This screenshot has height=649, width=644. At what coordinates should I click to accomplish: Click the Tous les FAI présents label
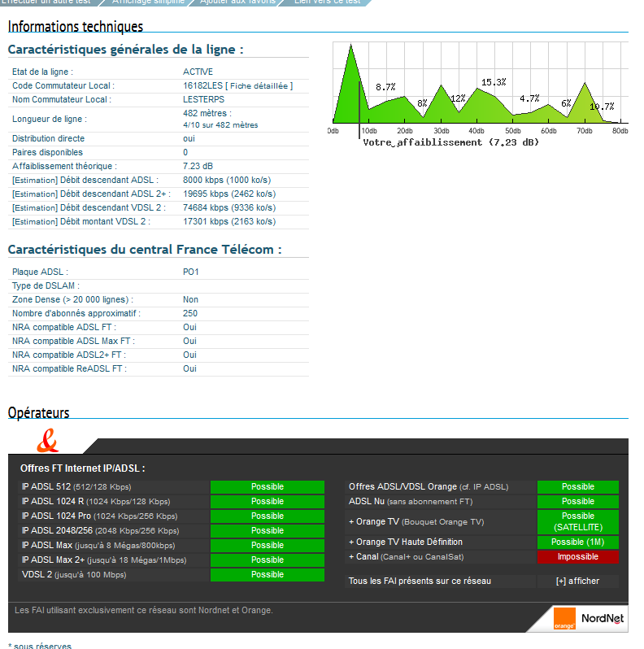420,581
